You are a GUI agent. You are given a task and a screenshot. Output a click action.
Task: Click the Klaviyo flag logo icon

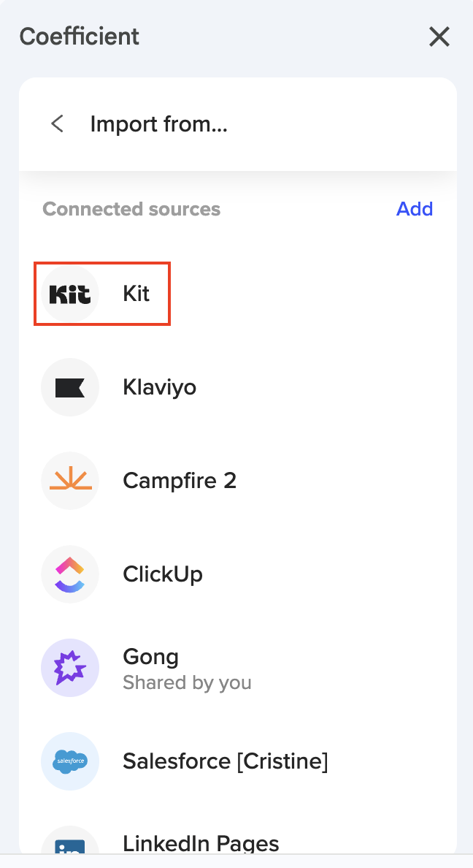point(70,387)
